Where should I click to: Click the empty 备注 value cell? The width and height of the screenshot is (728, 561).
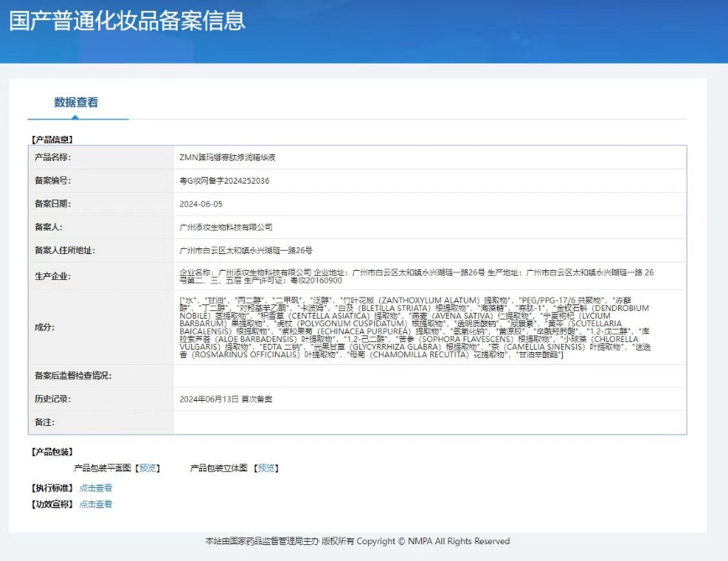coord(428,422)
